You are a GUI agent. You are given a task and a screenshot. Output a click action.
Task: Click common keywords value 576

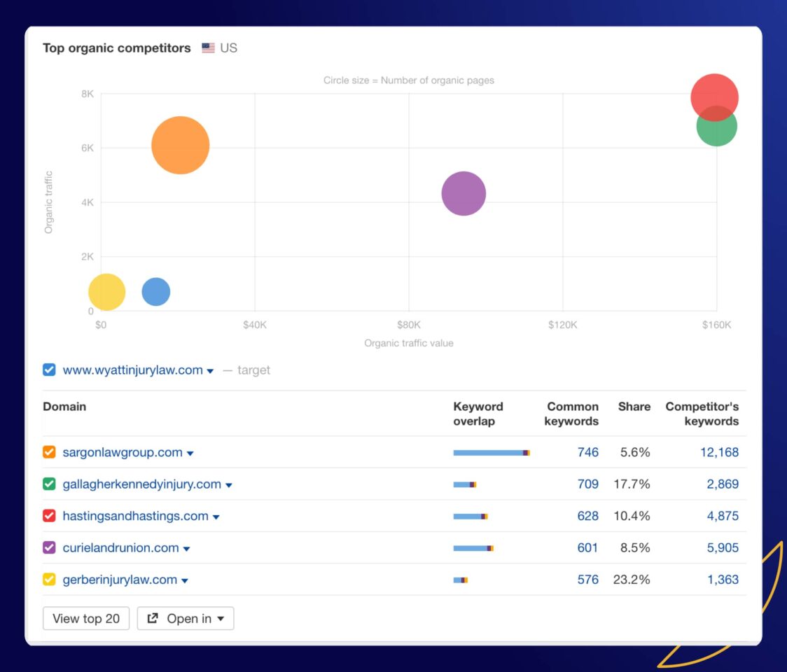point(587,580)
